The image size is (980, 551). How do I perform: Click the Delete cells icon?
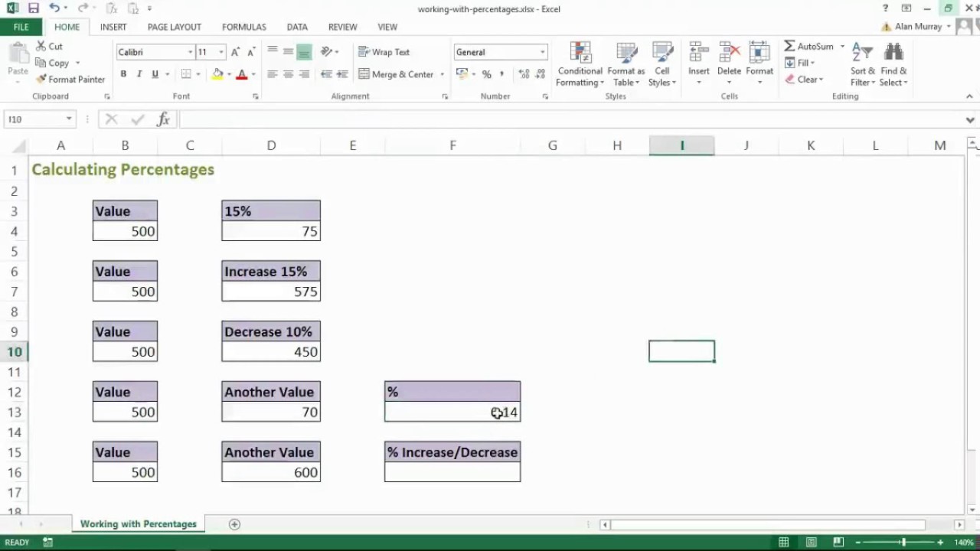[729, 54]
